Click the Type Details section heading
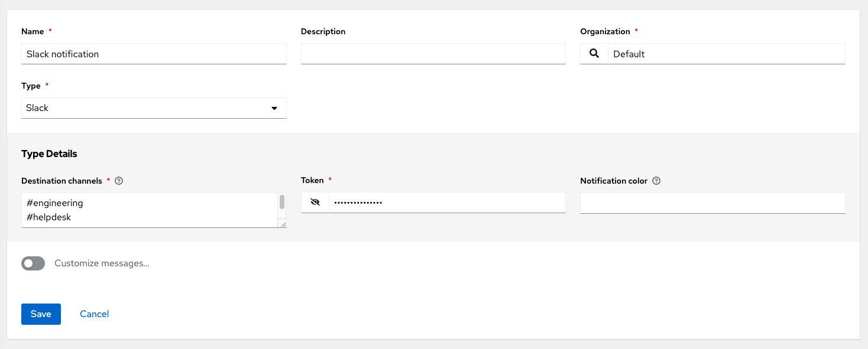Image resolution: width=868 pixels, height=349 pixels. [x=49, y=154]
